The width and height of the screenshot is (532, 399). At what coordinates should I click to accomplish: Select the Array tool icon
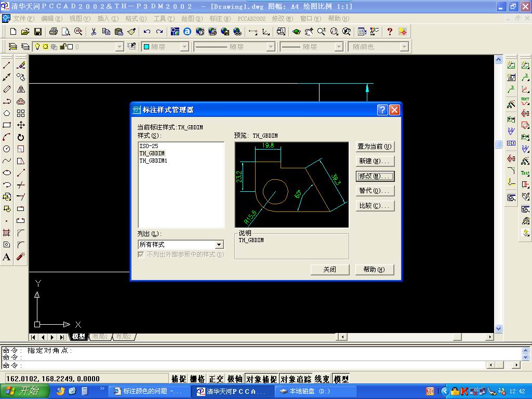21,113
